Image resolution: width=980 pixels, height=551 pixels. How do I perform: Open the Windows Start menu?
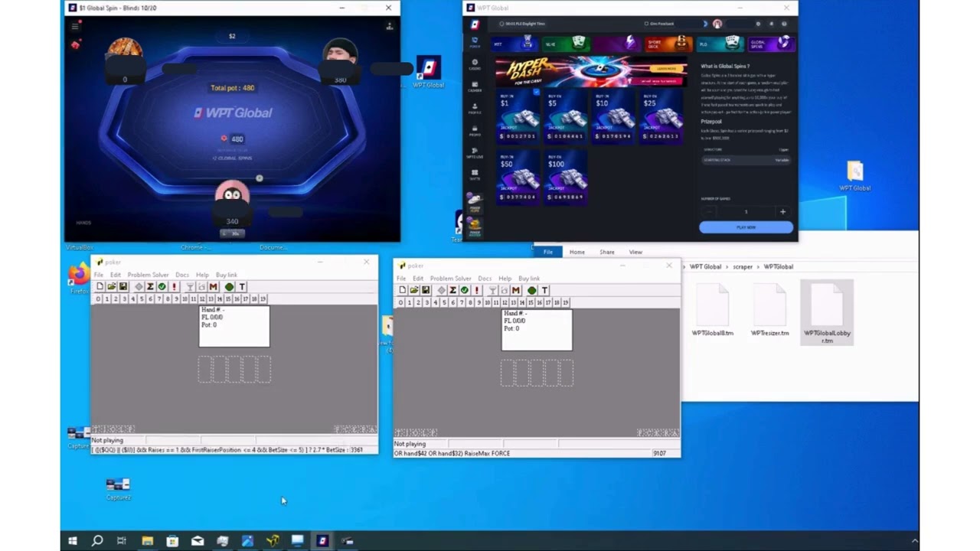[73, 540]
